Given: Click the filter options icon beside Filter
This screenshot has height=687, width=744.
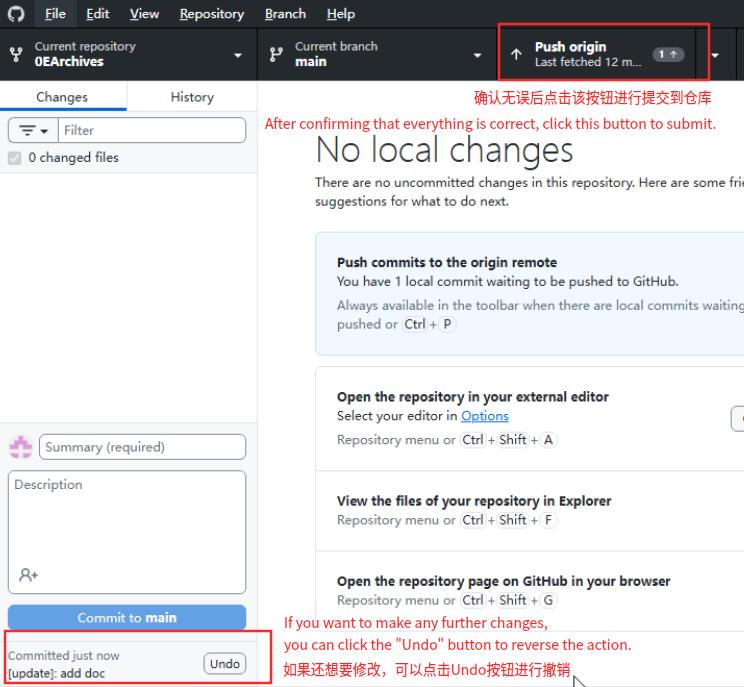Looking at the screenshot, I should (32, 130).
